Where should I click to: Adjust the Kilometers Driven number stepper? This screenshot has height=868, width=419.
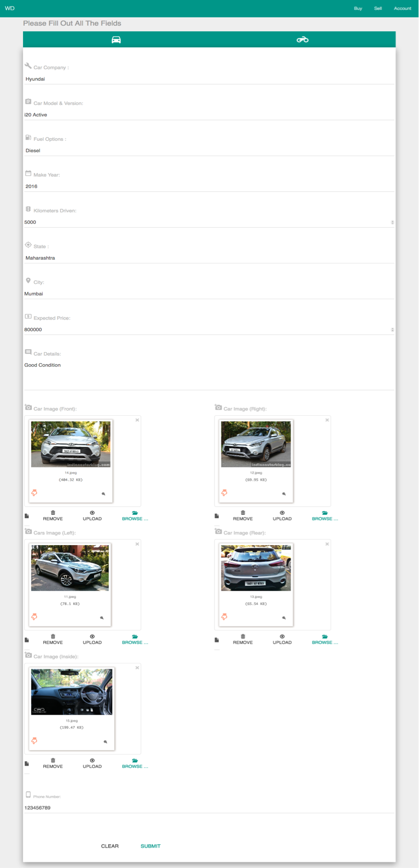point(392,222)
